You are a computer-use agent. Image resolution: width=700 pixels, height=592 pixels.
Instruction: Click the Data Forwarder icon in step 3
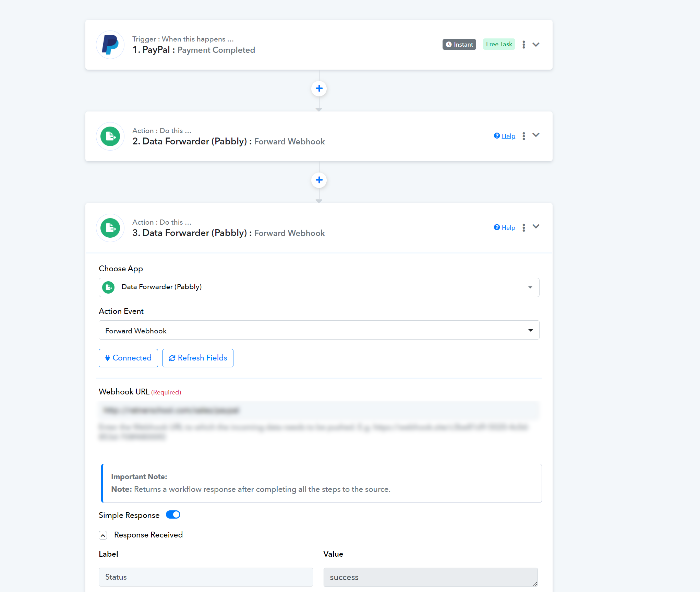coord(110,228)
